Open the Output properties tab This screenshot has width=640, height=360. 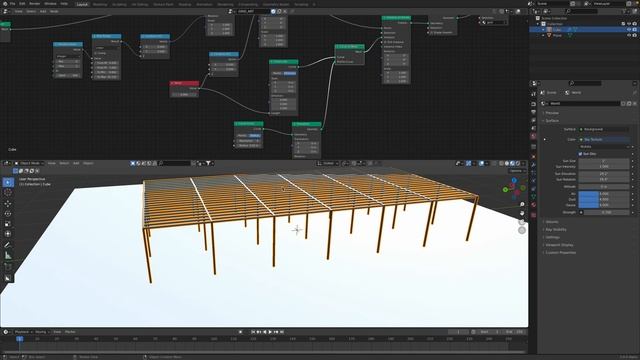click(533, 112)
